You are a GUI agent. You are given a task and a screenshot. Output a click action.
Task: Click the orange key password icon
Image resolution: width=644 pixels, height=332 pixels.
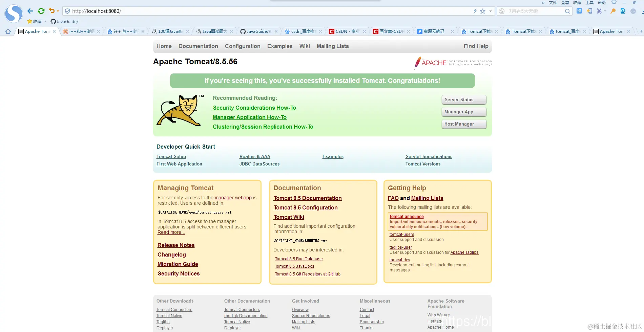(613, 11)
